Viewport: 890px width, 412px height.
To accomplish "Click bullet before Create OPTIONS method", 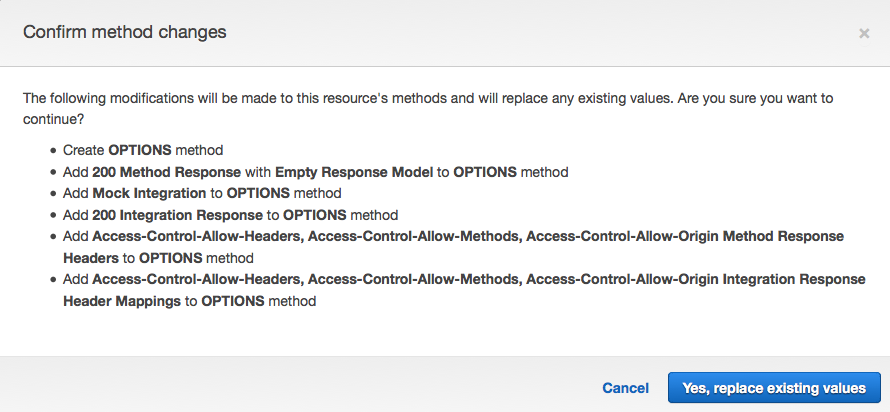I will pos(53,150).
